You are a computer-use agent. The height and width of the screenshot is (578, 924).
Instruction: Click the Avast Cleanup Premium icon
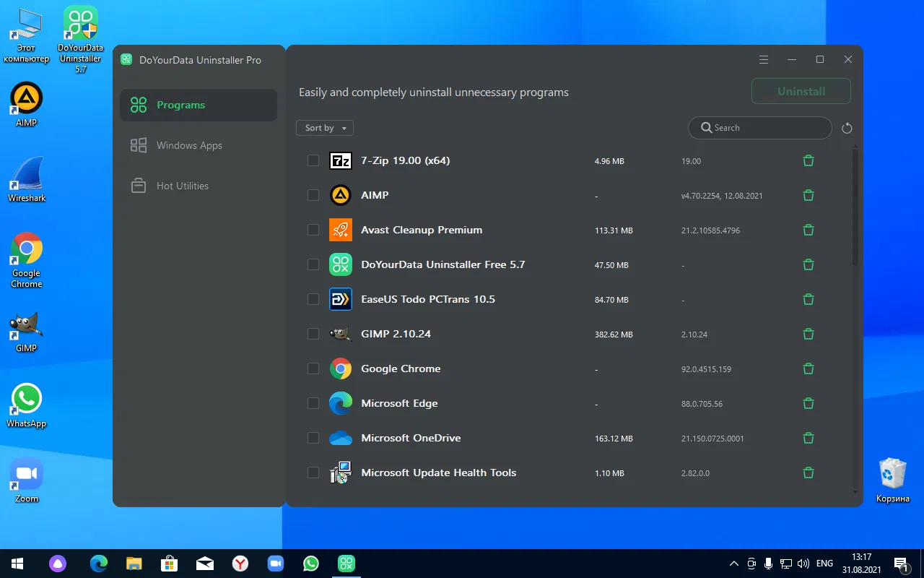tap(340, 230)
